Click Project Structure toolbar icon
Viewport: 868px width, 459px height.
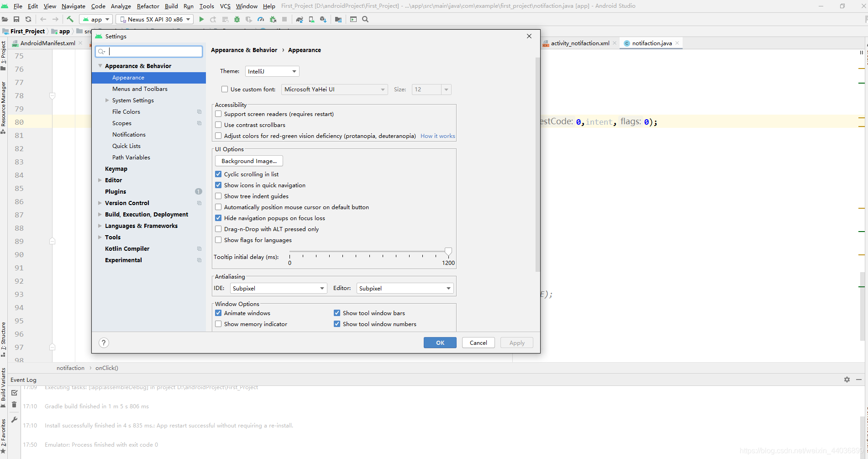(338, 19)
